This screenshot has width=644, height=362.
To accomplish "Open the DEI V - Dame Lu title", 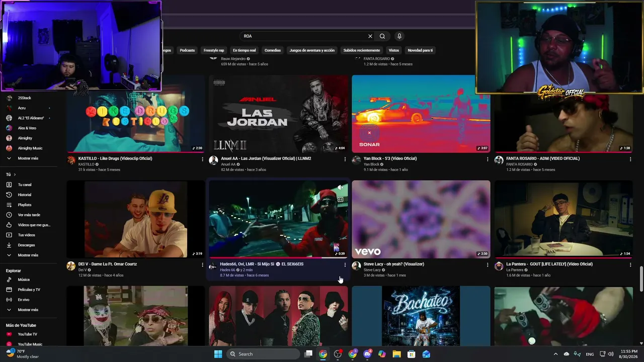I will tap(108, 264).
